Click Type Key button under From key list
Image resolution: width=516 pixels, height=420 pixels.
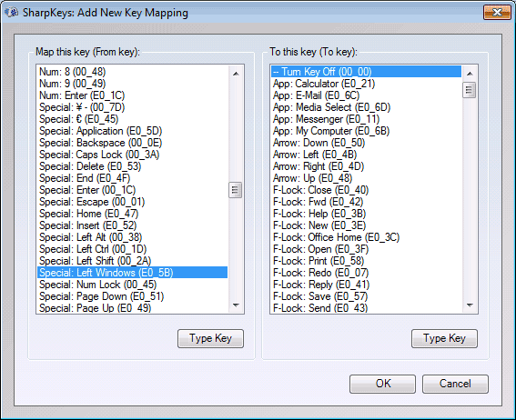click(210, 338)
